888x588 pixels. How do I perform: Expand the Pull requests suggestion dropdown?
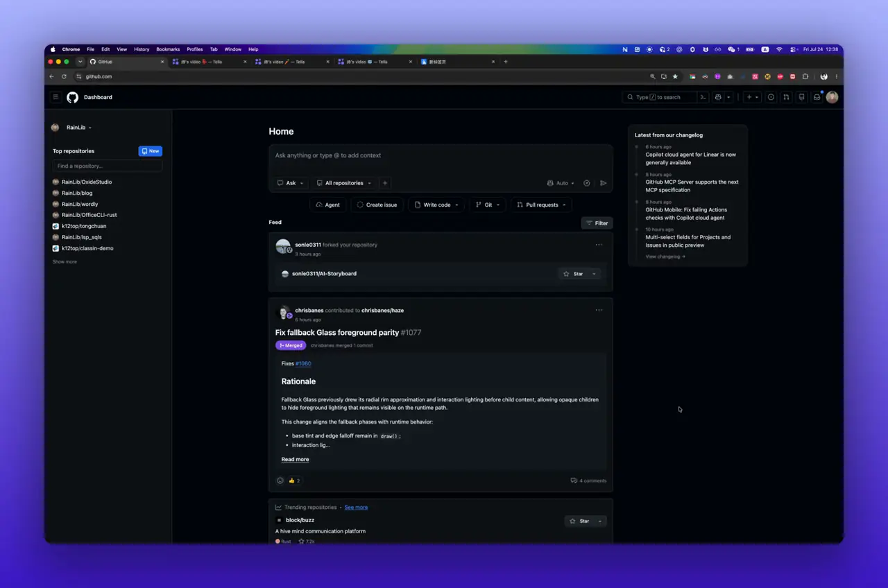tap(541, 205)
